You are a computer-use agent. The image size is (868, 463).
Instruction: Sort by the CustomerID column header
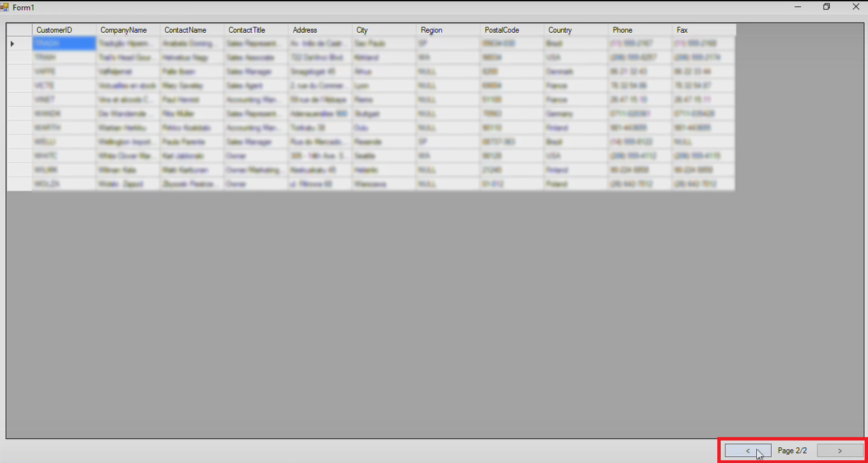[x=63, y=30]
